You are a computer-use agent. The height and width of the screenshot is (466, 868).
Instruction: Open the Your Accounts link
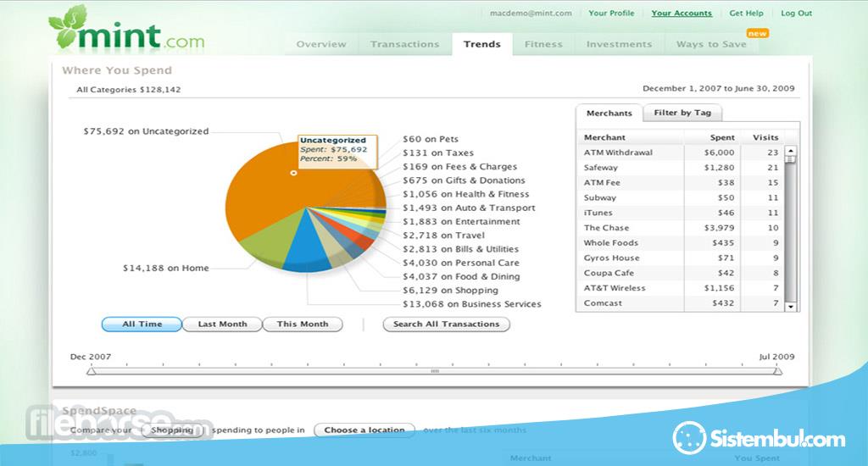coord(682,14)
